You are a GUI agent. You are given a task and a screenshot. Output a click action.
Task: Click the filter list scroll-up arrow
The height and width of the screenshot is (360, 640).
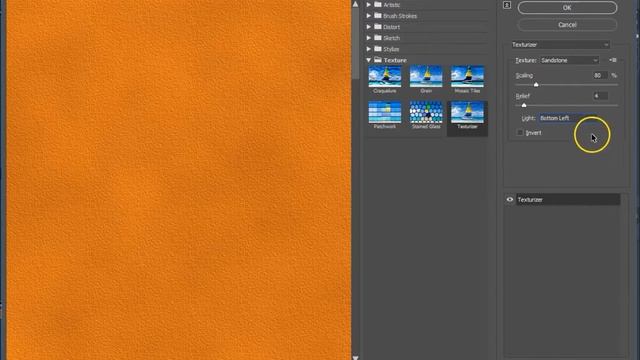tap(356, 4)
